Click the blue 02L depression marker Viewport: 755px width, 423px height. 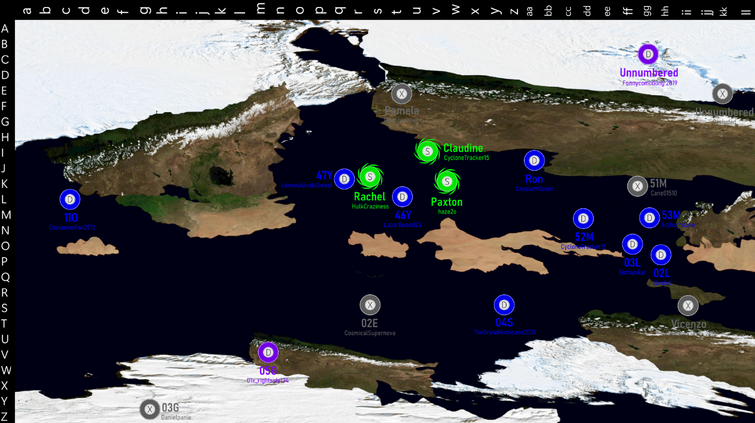[x=661, y=255]
